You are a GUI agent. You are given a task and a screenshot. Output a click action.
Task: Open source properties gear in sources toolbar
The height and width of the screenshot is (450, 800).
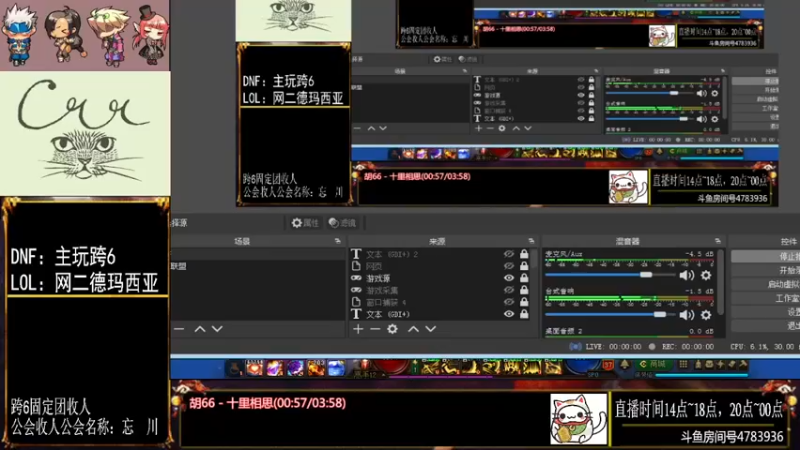point(392,329)
